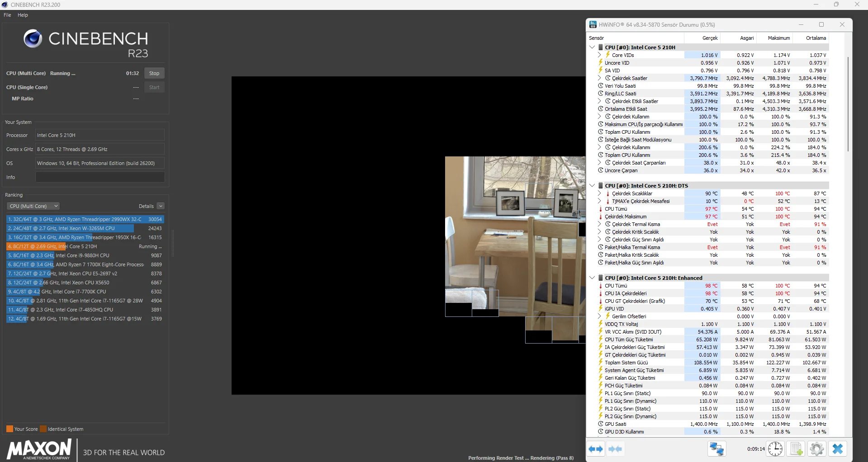
Task: Collapse the CPU [#0]: Intel Core 5 210H group
Action: tap(592, 47)
